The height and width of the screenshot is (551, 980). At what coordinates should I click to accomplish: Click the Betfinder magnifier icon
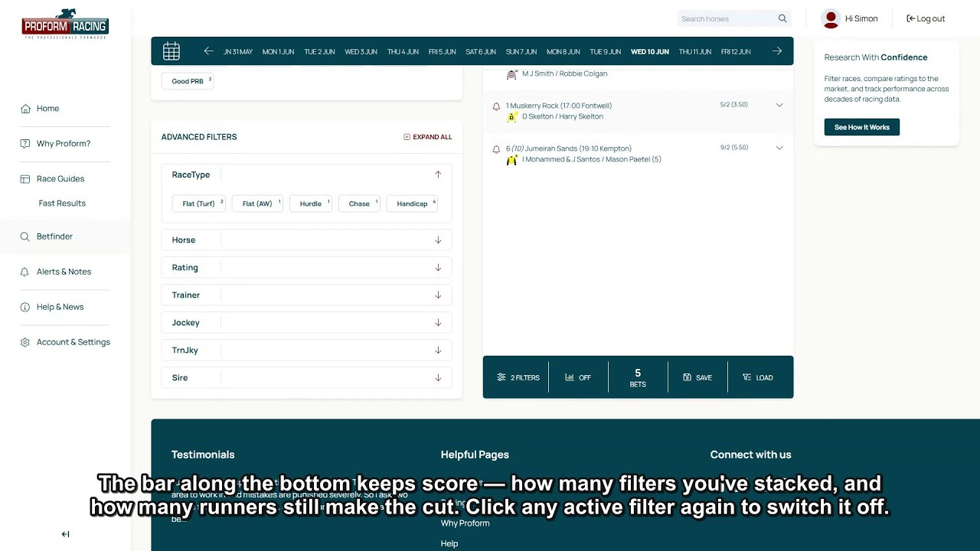tap(25, 237)
